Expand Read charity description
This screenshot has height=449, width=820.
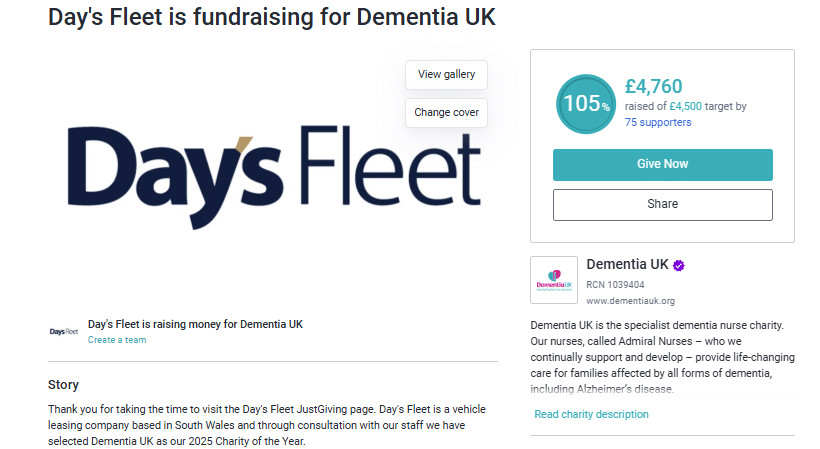click(591, 414)
